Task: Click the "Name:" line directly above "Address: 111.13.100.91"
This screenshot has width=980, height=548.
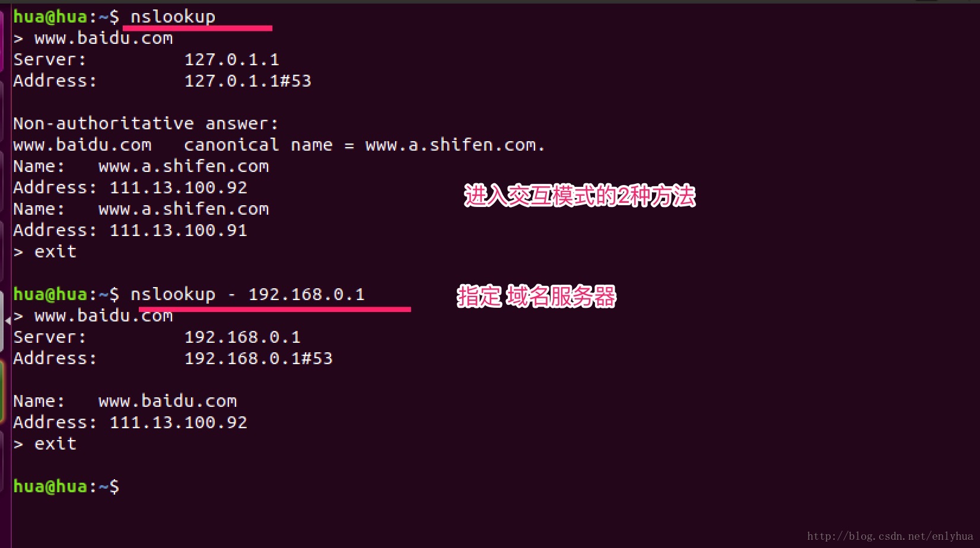Action: click(x=141, y=209)
